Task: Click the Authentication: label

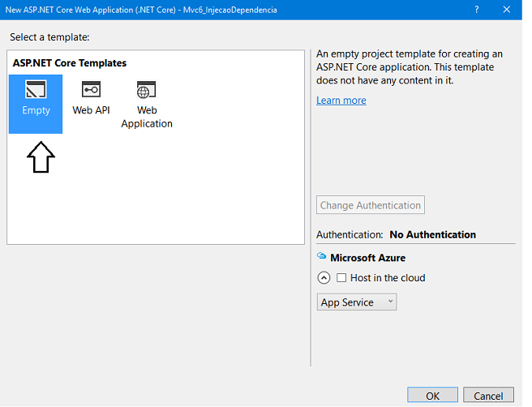Action: 350,234
